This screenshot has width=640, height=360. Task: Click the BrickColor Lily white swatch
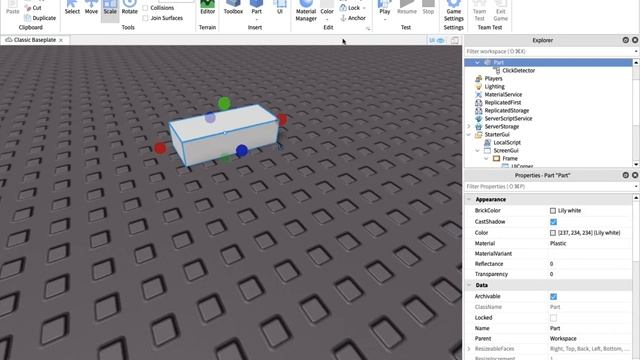click(x=553, y=211)
